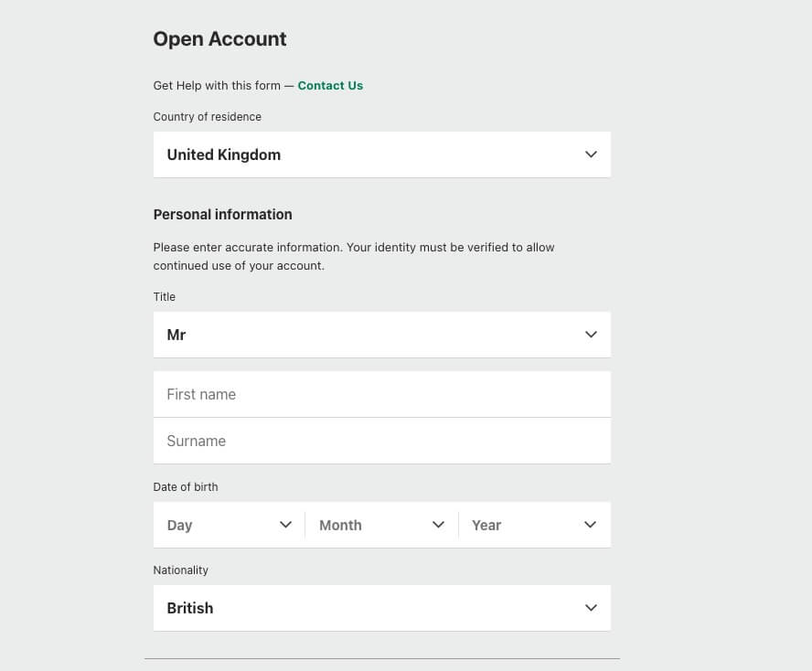
Task: Click the Nationality field label
Action: 180,570
